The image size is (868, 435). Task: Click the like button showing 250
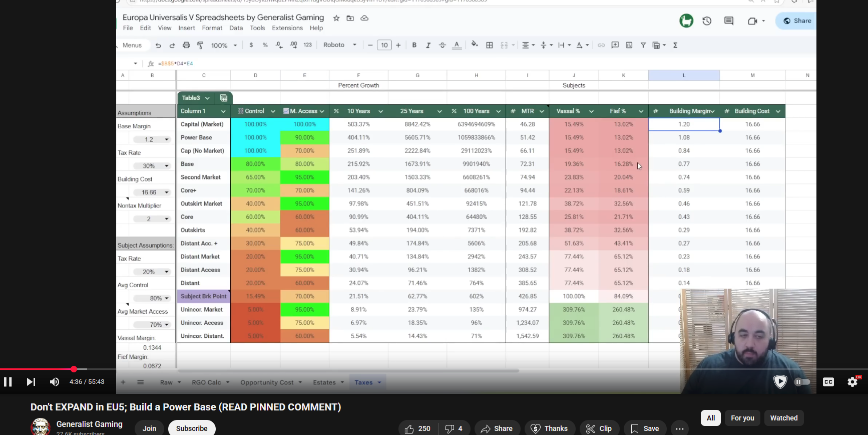click(x=418, y=428)
